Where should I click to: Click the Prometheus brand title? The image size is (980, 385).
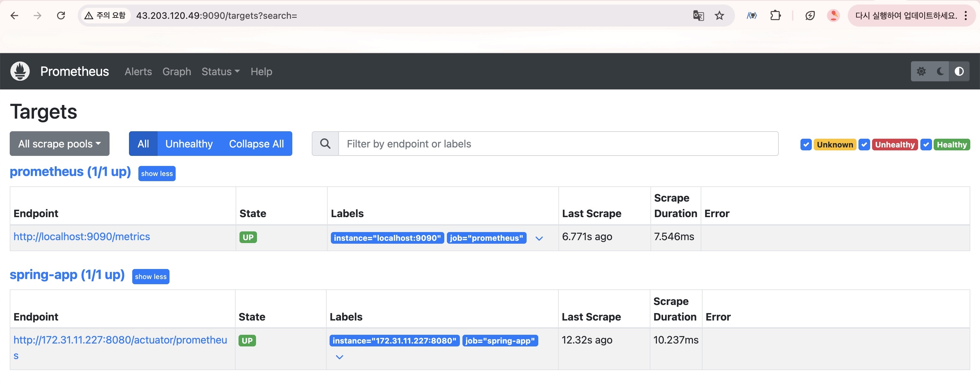click(75, 71)
